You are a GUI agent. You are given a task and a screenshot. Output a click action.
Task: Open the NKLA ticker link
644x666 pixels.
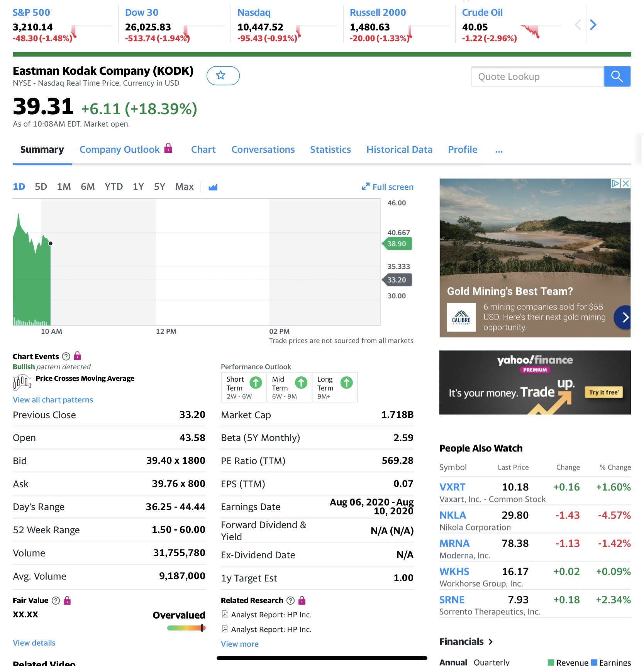pyautogui.click(x=453, y=515)
